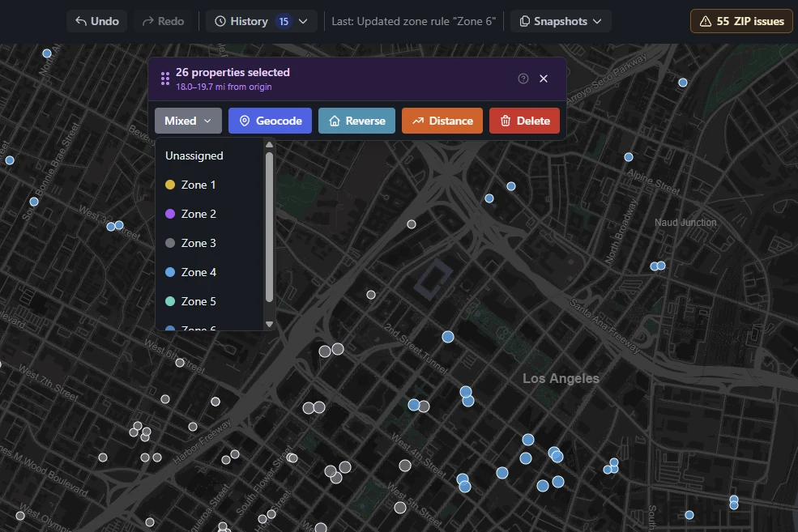
Task: Click zone list scroll down arrow
Action: click(269, 324)
